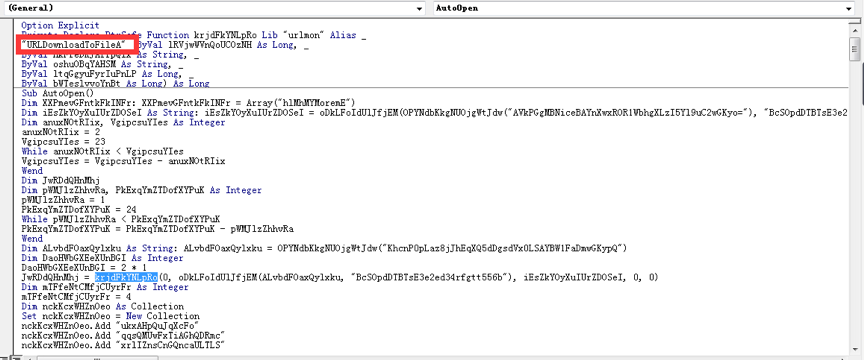Image resolution: width=864 pixels, height=360 pixels.
Task: Click the Add "qqsQMUvFxTiAGhQDRmc" line
Action: [123, 335]
